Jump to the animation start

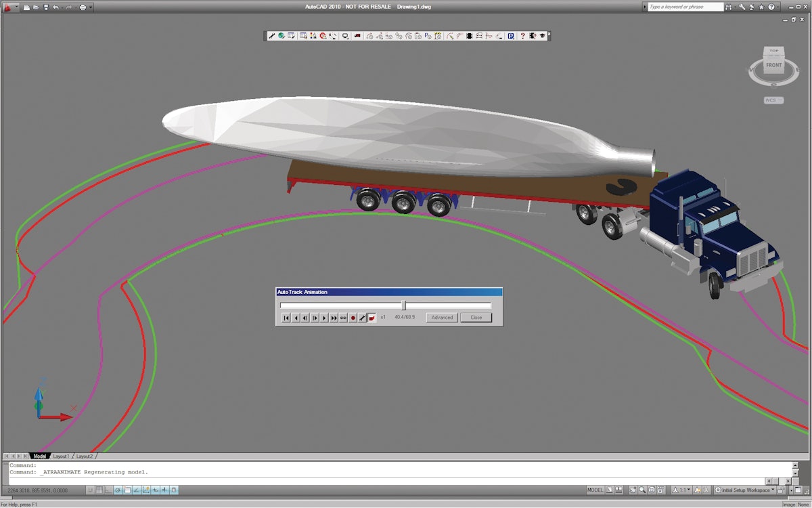tap(287, 318)
